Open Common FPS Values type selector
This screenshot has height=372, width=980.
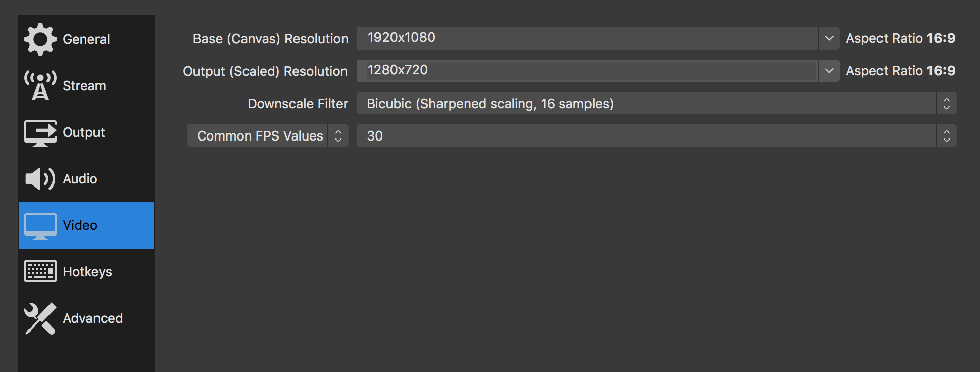tap(268, 135)
